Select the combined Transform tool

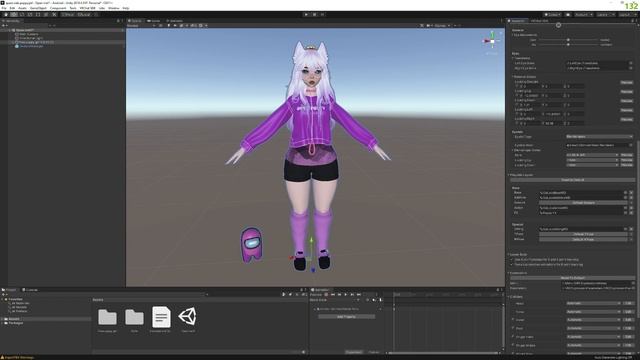click(x=46, y=14)
